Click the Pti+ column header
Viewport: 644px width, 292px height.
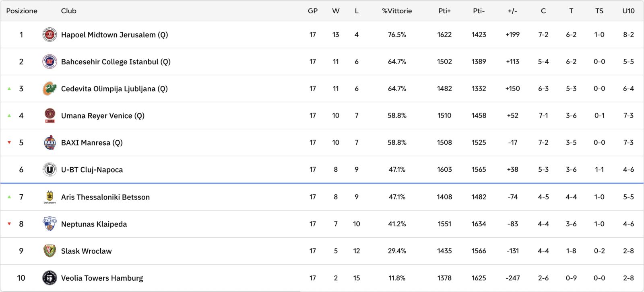coord(444,11)
